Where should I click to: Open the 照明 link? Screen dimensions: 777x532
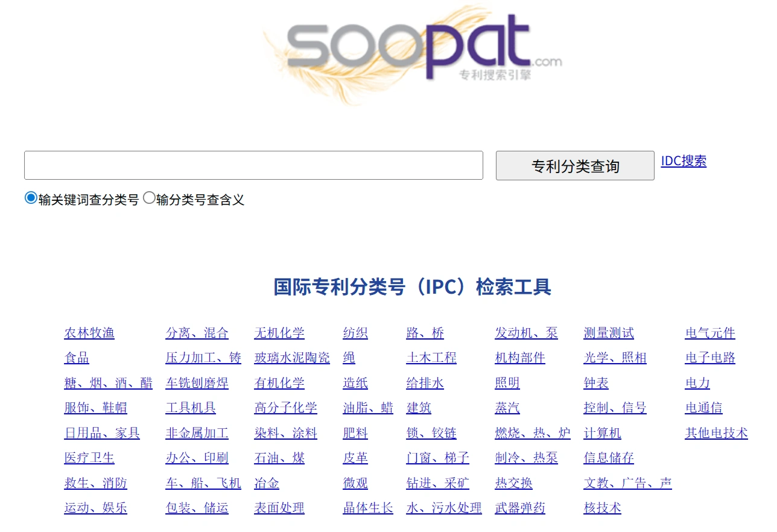pyautogui.click(x=507, y=383)
